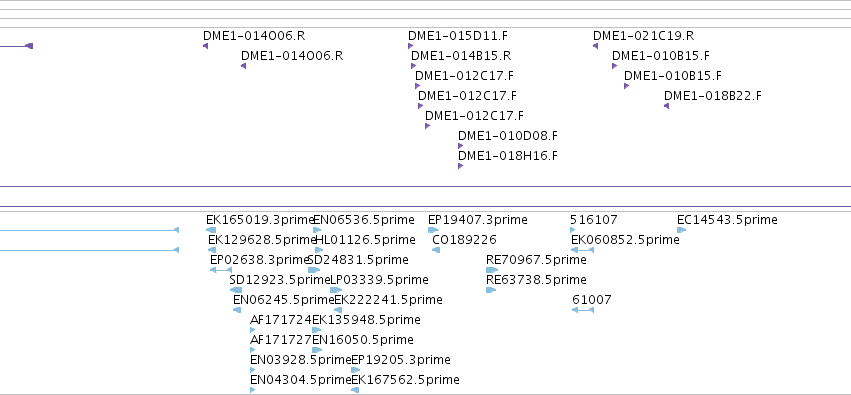Select the EK222241.5prime EST label
This screenshot has width=851, height=395.
[x=389, y=300]
